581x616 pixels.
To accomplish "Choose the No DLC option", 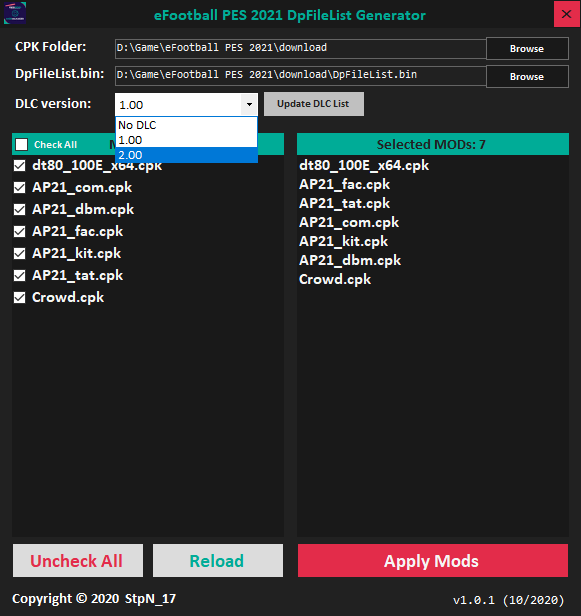I will pos(187,125).
